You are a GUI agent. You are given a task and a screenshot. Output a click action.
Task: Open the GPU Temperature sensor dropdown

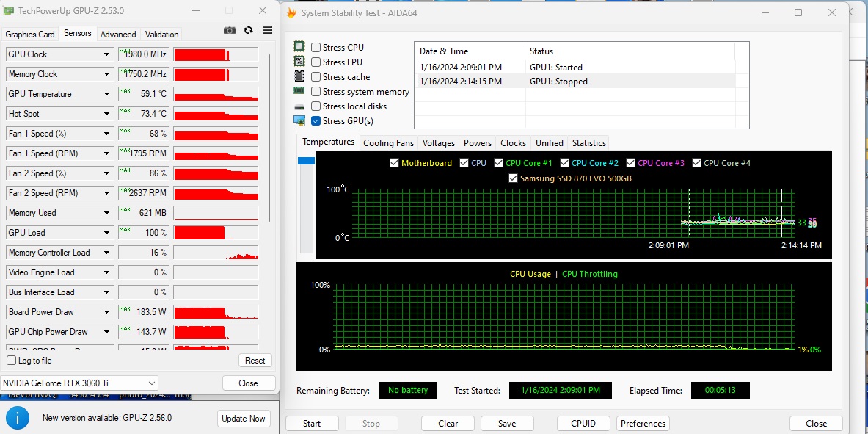[106, 94]
